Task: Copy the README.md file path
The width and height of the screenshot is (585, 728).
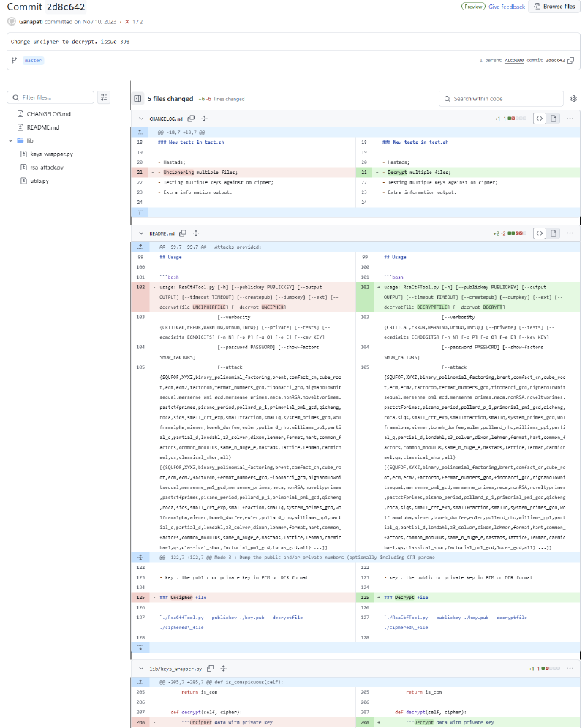Action: point(183,233)
